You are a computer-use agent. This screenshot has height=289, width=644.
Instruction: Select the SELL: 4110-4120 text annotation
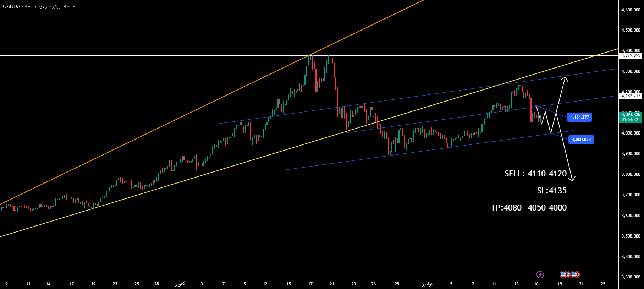coord(535,174)
